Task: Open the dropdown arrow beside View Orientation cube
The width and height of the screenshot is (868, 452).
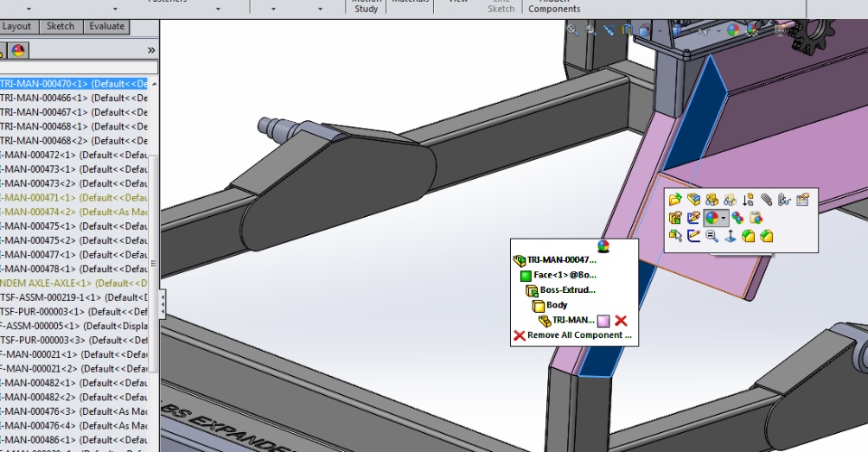Action: pos(659,31)
